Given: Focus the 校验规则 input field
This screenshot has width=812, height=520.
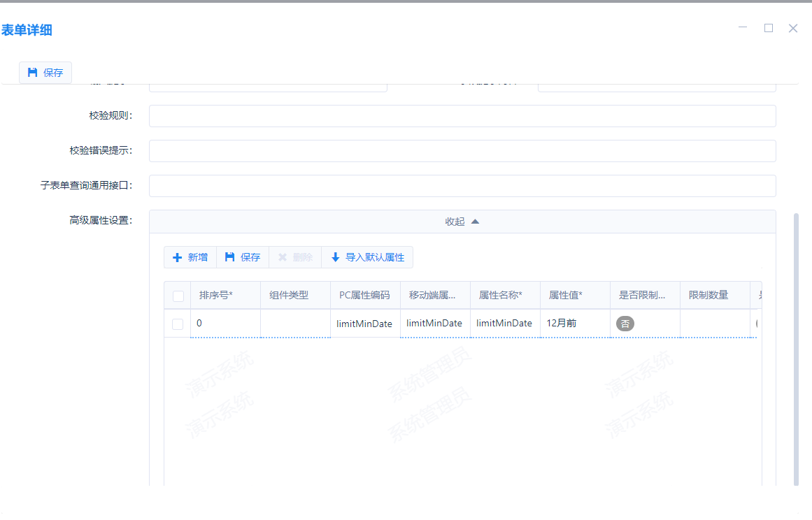Looking at the screenshot, I should [x=462, y=116].
